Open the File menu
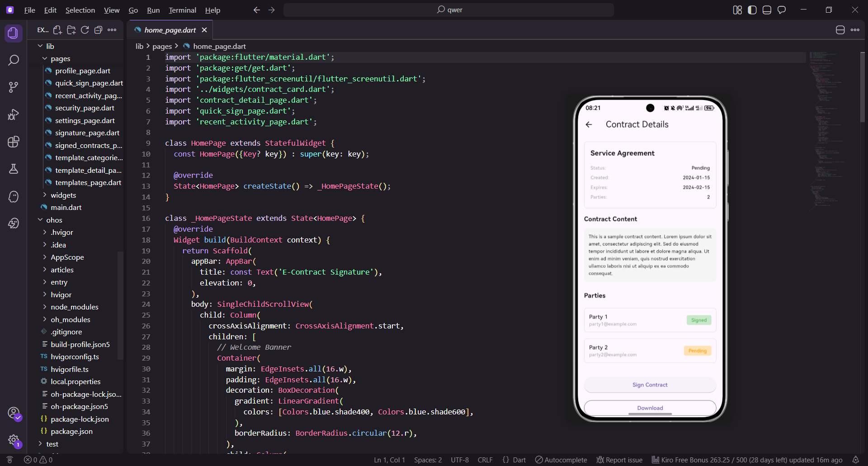Screen dimensions: 868x466 29,10
